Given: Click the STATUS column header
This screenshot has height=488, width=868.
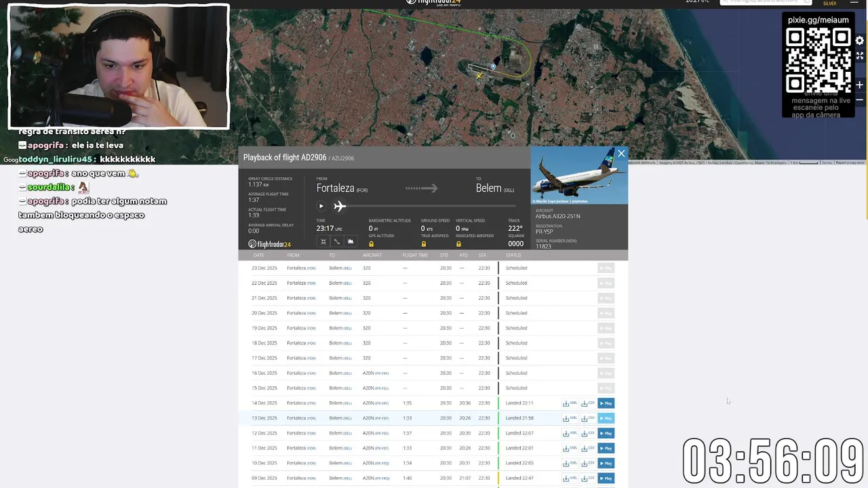Looking at the screenshot, I should tap(513, 256).
